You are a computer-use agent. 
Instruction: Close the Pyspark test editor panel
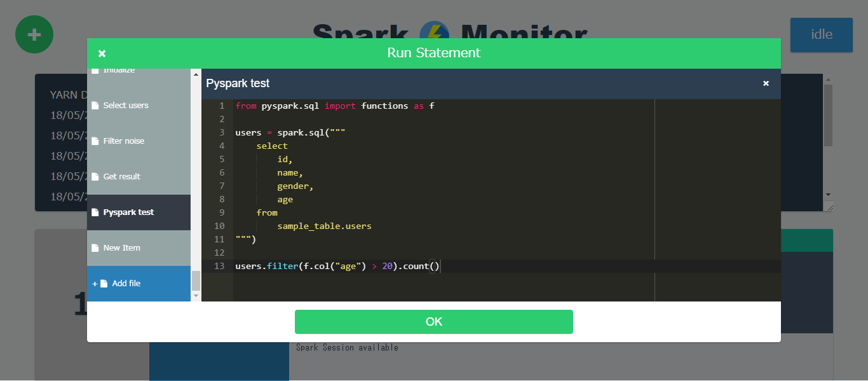(766, 83)
